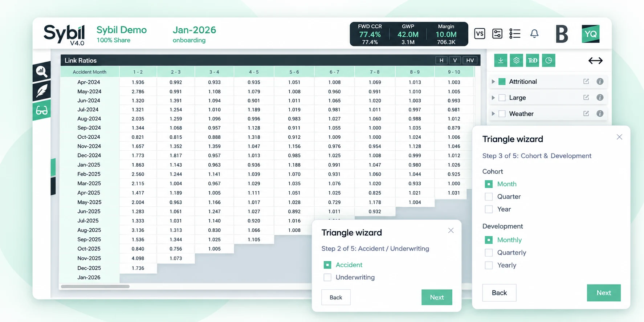
Task: Switch to V view in Link Ratios
Action: (x=455, y=60)
